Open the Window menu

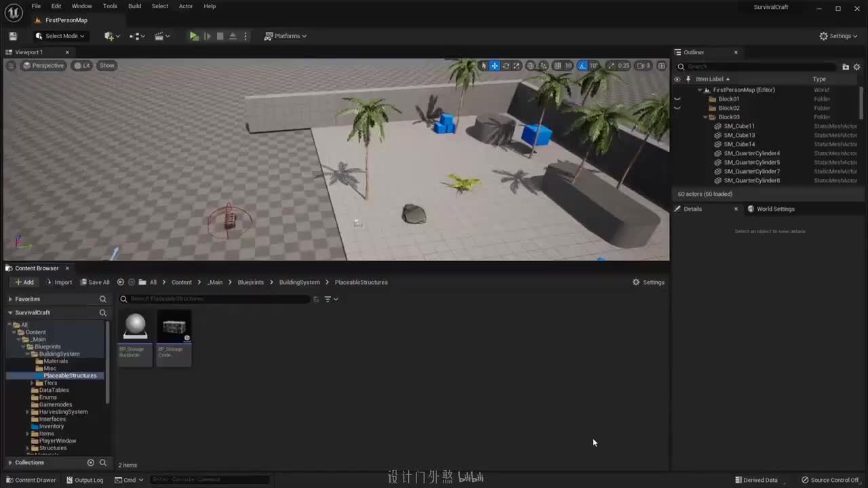pos(81,6)
